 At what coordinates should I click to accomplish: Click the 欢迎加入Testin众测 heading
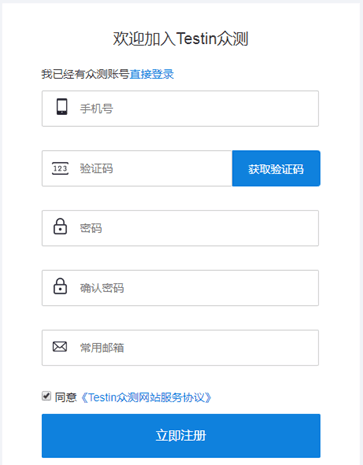181,39
